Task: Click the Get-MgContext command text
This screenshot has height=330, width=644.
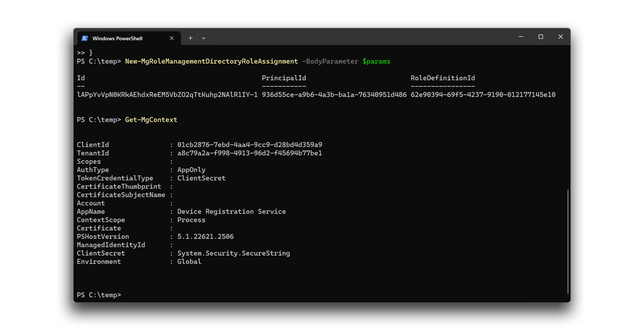Action: coord(151,120)
